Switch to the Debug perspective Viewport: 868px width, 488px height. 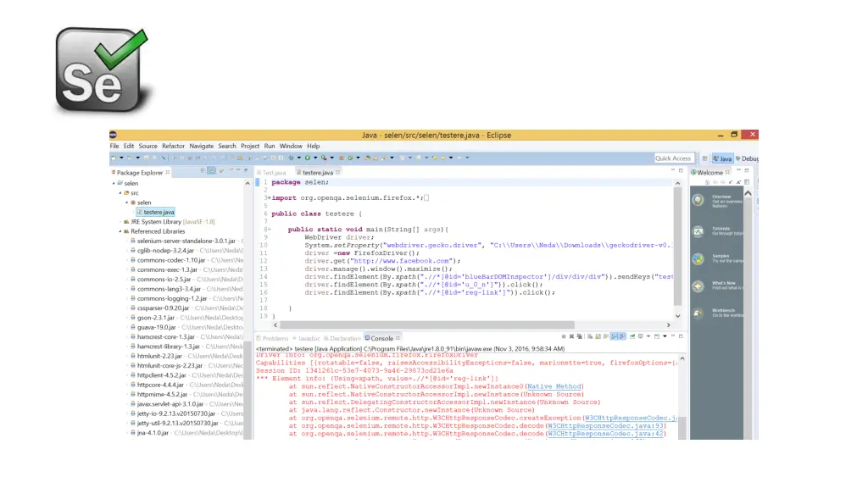pyautogui.click(x=747, y=158)
